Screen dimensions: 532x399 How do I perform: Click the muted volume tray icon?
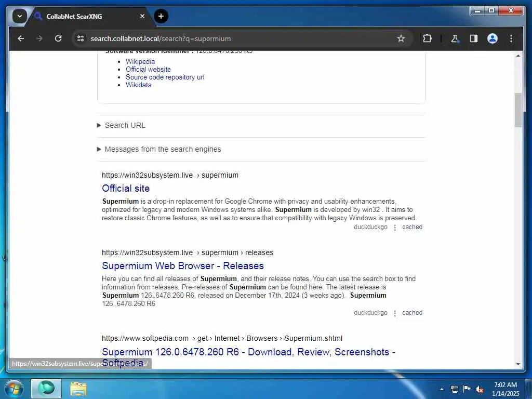[x=480, y=389]
